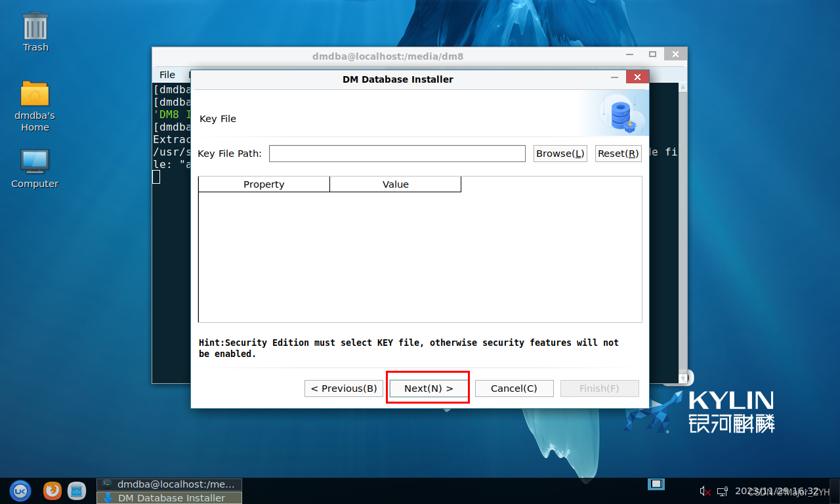The width and height of the screenshot is (840, 504).
Task: Click the show desktop strip at taskbar end
Action: click(x=834, y=491)
